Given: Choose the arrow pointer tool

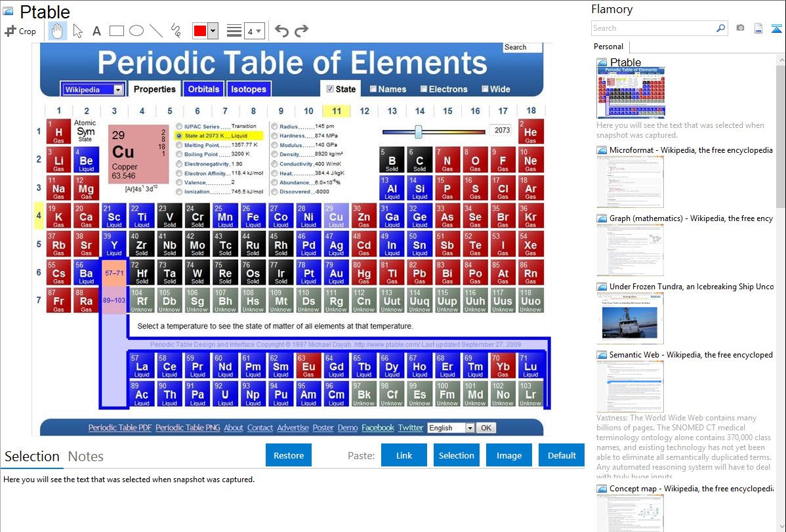Looking at the screenshot, I should [x=77, y=31].
